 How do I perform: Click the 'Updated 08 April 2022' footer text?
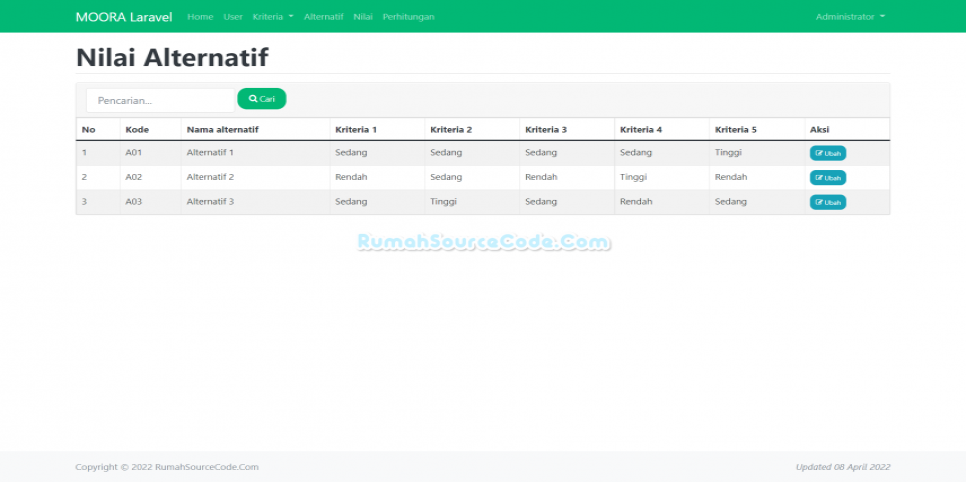click(x=843, y=467)
